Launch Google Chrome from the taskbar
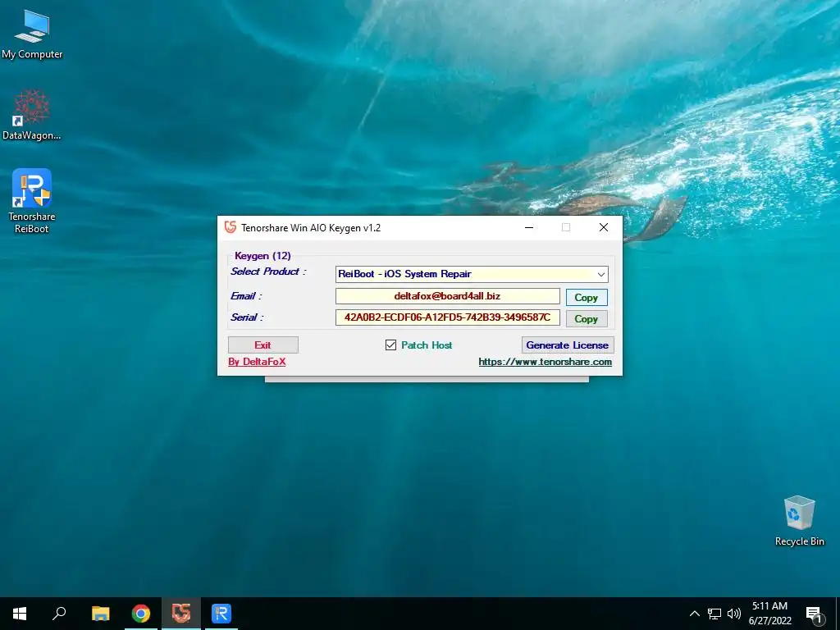840x630 pixels. [x=141, y=614]
